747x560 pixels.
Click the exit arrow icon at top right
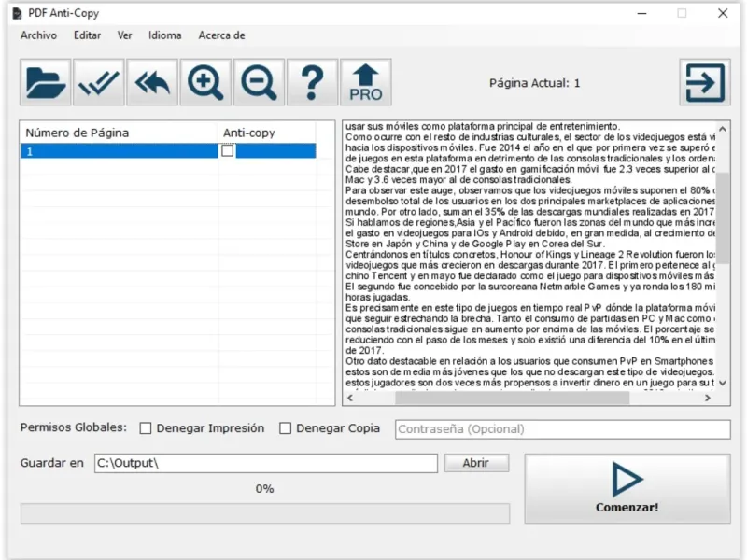pyautogui.click(x=705, y=82)
